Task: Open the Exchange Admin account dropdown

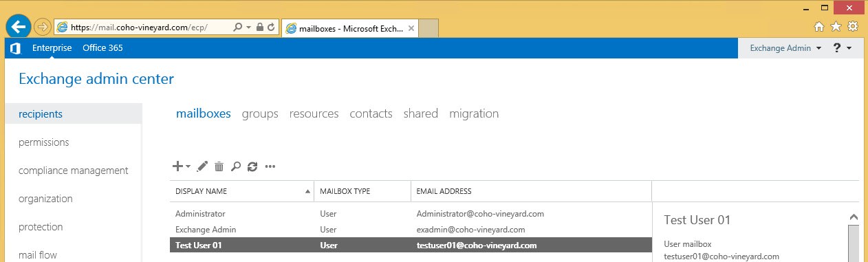Action: click(x=785, y=48)
